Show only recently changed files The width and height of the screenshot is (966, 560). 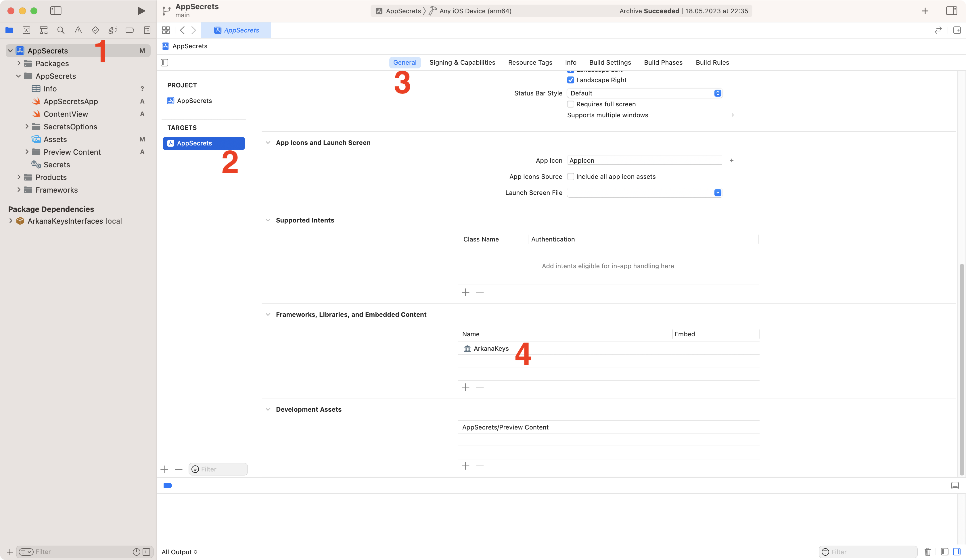coord(136,552)
